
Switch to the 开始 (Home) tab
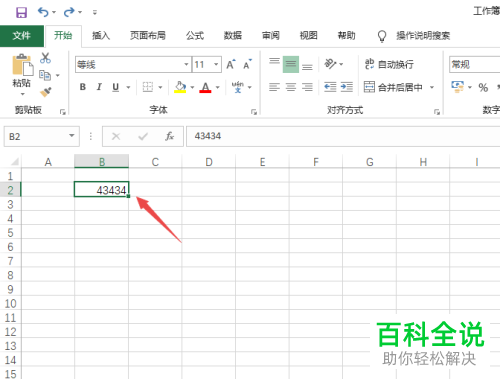[63, 36]
